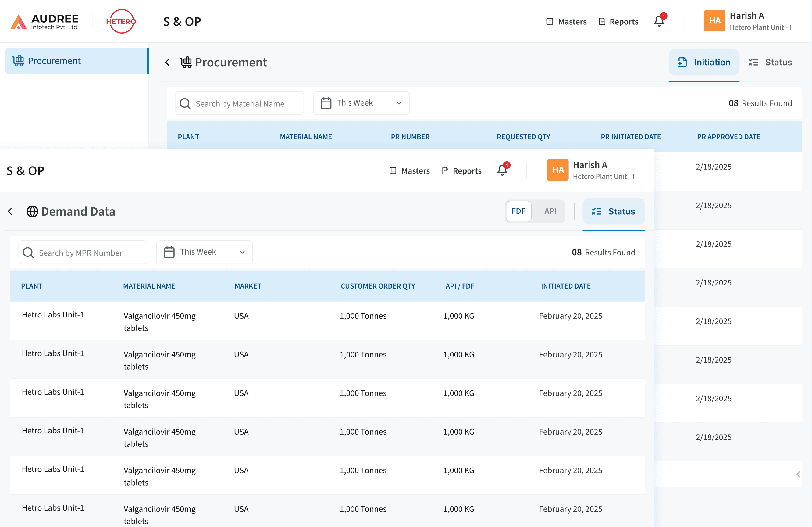Open the Masters menu

[416, 171]
